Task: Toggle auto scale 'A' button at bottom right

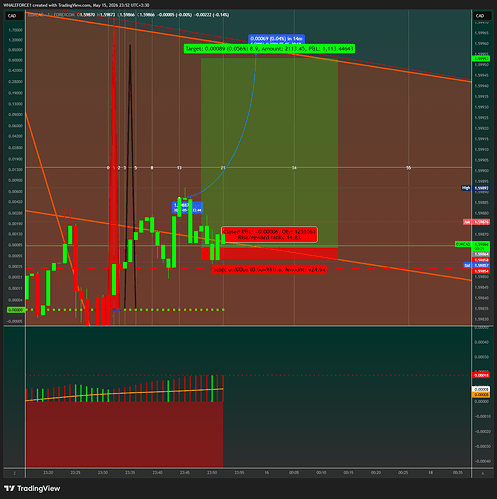Action: pos(482,473)
